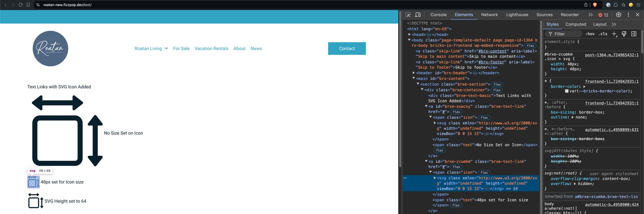The width and height of the screenshot is (644, 214).
Task: Expand the selected svg node triangle
Action: [x=435, y=178]
